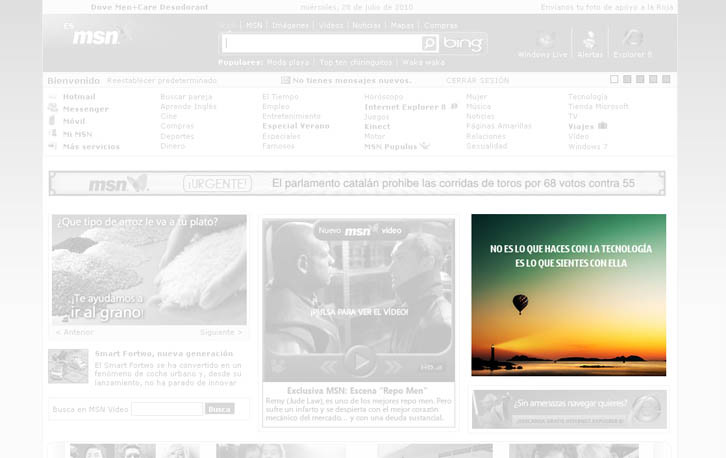Click the Hotmail envelope icon
The image size is (726, 458).
[52, 97]
